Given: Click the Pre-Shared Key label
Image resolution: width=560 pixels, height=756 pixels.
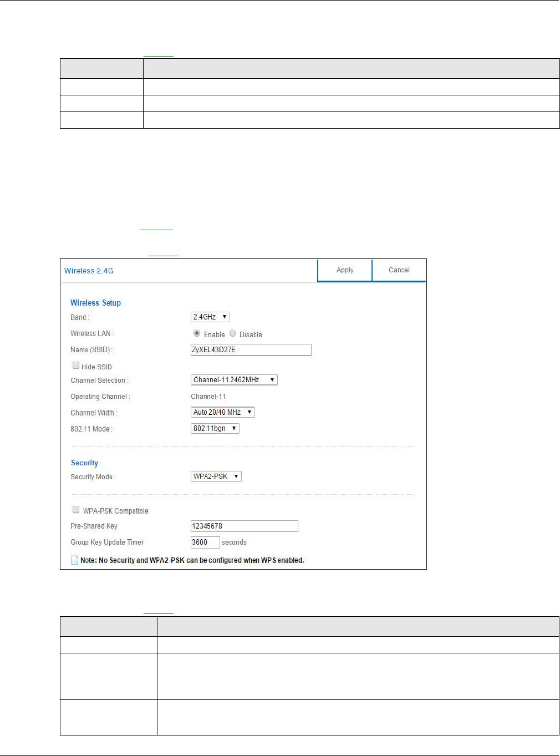Looking at the screenshot, I should click(x=94, y=526).
